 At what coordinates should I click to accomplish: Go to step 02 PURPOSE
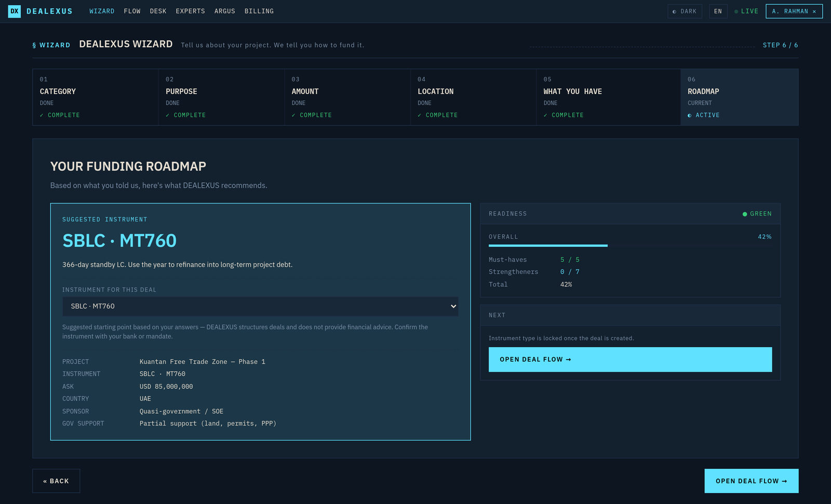coord(221,97)
